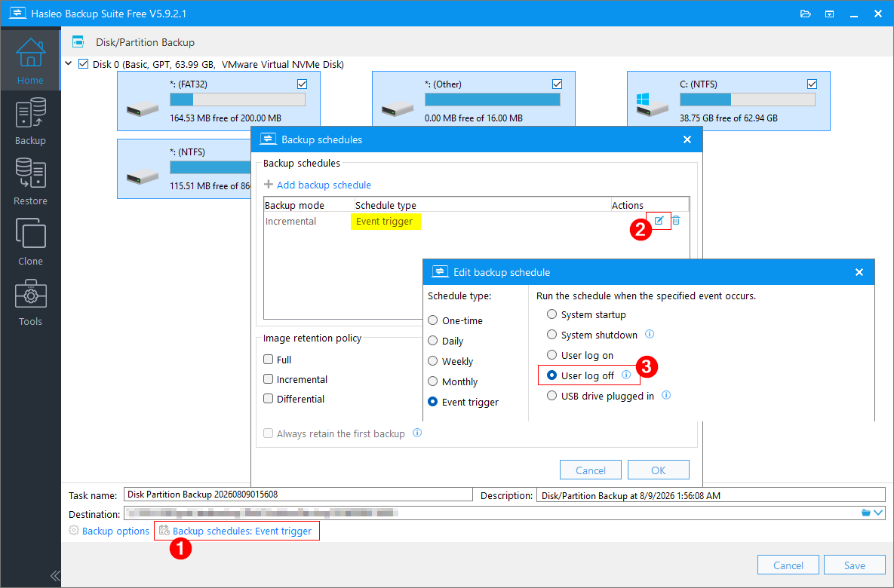Click the edit schedule pencil icon
The height and width of the screenshot is (588, 894).
click(x=659, y=220)
